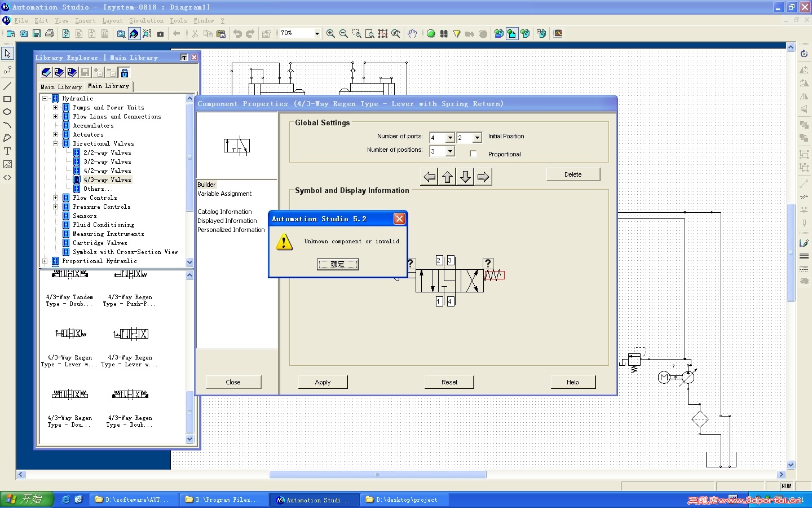
Task: Collapse the Hydraulic tree node
Action: pyautogui.click(x=45, y=98)
